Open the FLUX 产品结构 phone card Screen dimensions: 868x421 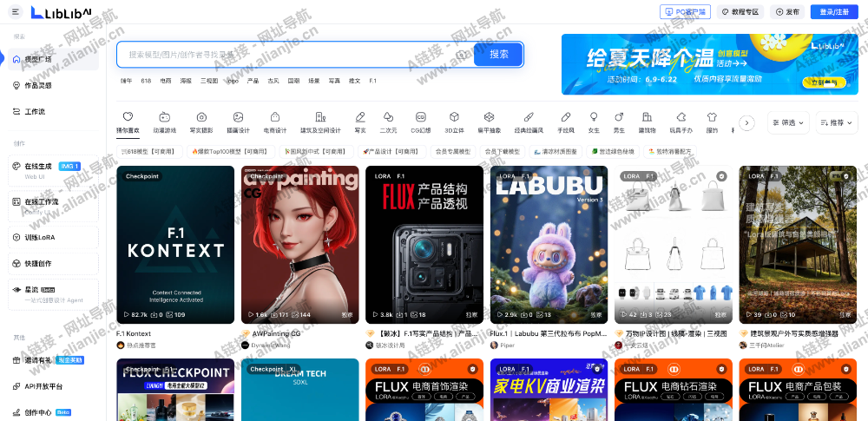click(424, 244)
